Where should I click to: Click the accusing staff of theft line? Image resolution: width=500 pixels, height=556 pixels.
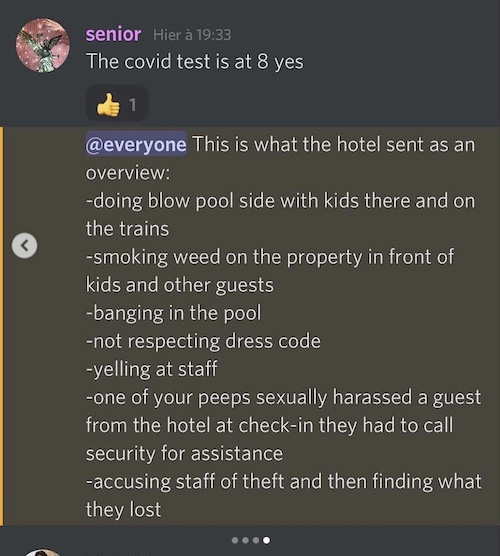284,495
